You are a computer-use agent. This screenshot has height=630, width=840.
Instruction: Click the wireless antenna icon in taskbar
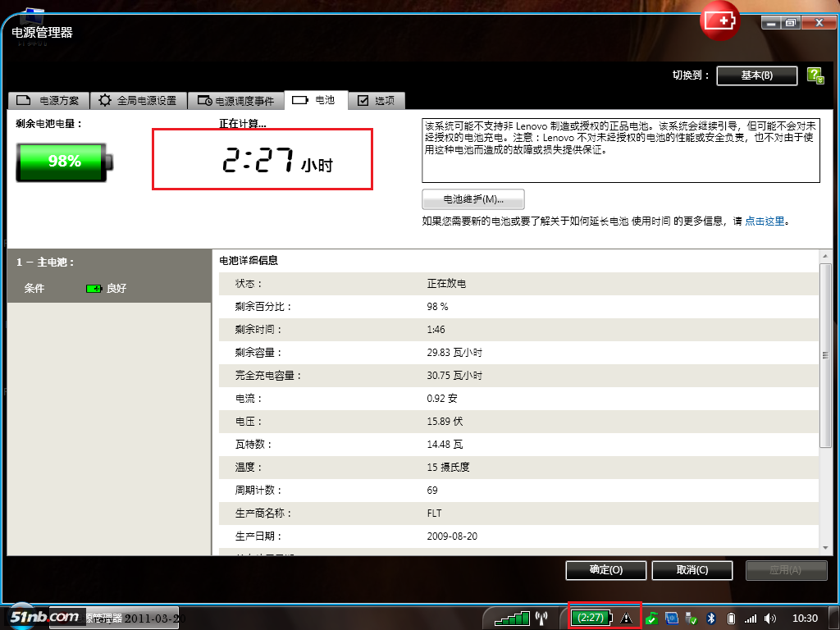(x=541, y=618)
